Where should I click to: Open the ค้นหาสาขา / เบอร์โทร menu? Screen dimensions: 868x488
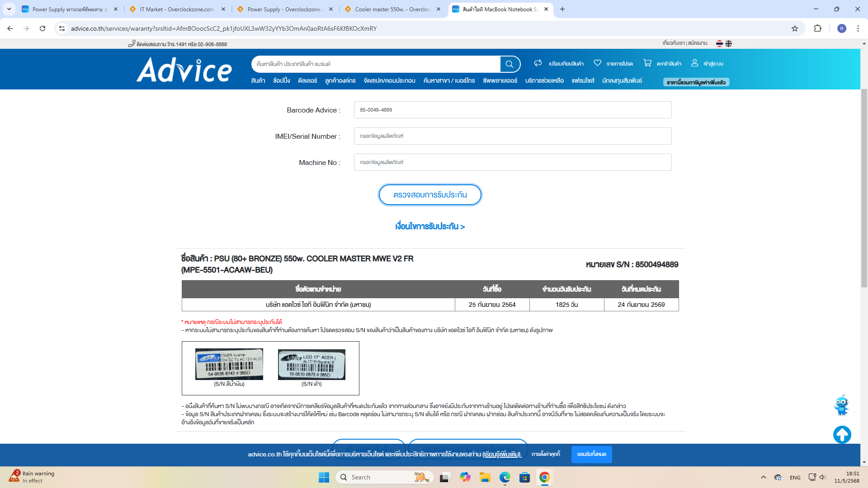[x=449, y=80]
